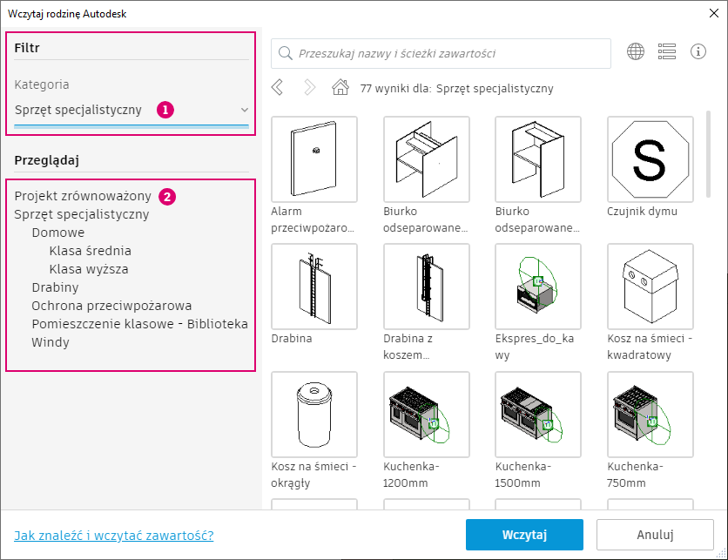728x560 pixels.
Task: Click the globe region icon
Action: coord(636,51)
